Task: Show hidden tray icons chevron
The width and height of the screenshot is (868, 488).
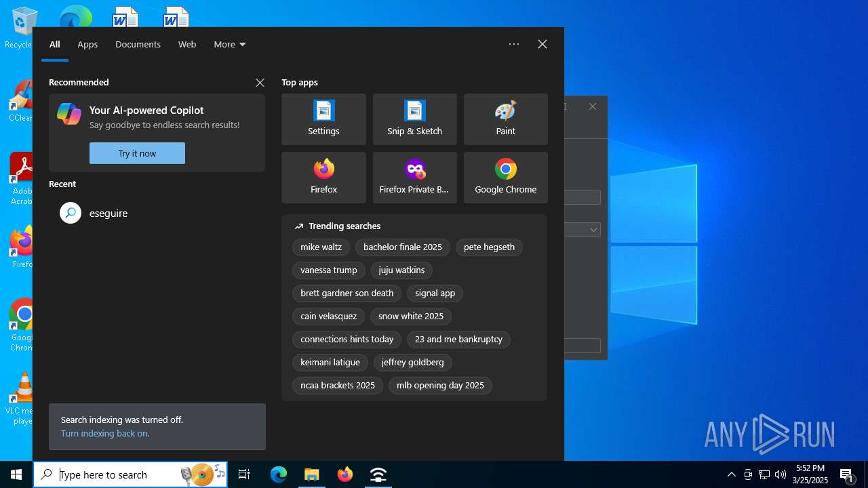Action: 731,474
